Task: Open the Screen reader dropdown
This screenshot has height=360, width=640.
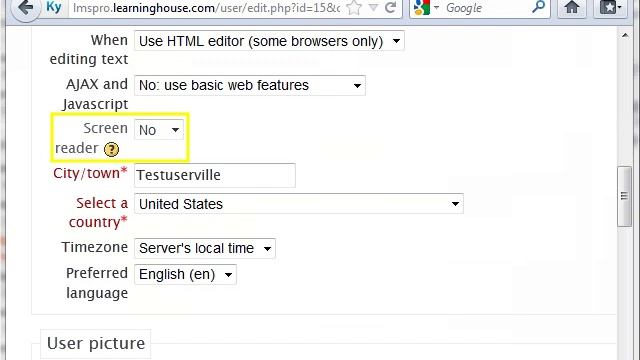Action: (x=159, y=130)
